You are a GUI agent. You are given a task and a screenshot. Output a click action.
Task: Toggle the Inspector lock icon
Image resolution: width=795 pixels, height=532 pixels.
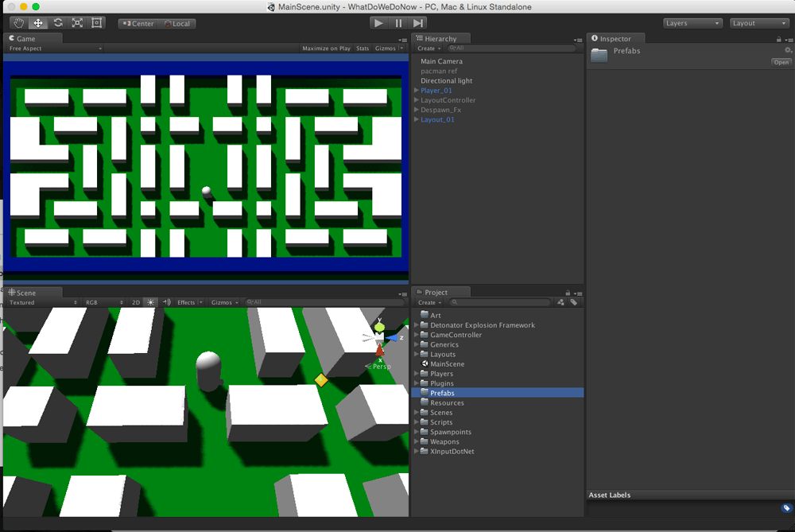[x=779, y=40]
